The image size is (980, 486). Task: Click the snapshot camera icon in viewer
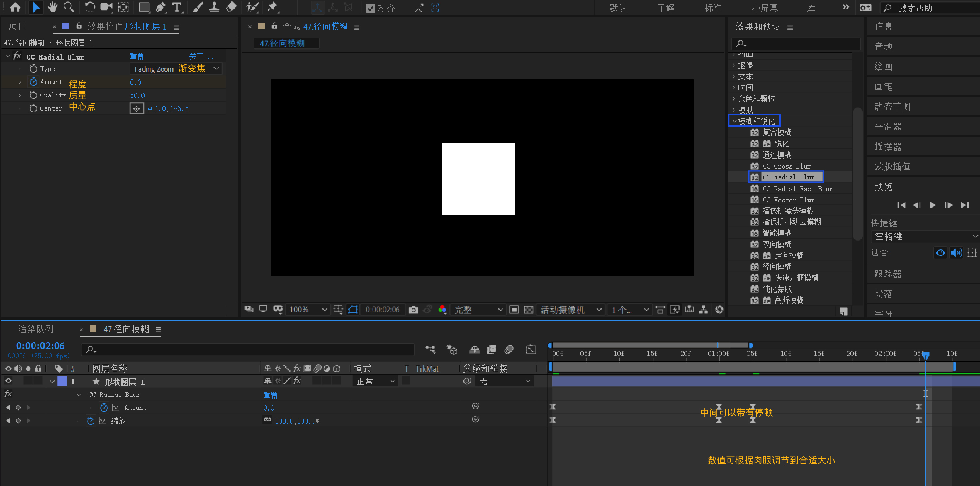coord(413,310)
